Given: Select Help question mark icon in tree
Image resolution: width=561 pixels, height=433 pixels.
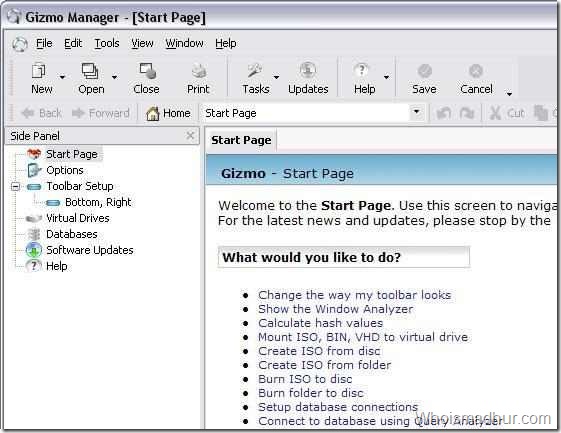Looking at the screenshot, I should (x=34, y=266).
